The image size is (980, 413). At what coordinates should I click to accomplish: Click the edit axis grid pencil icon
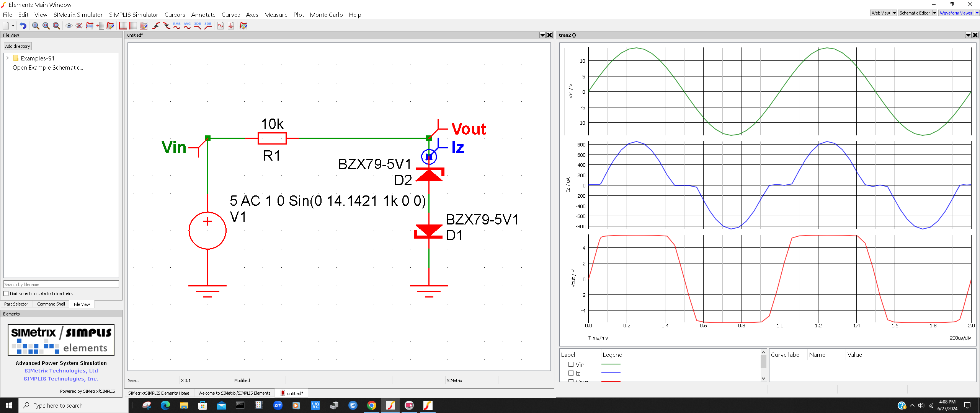pyautogui.click(x=144, y=26)
